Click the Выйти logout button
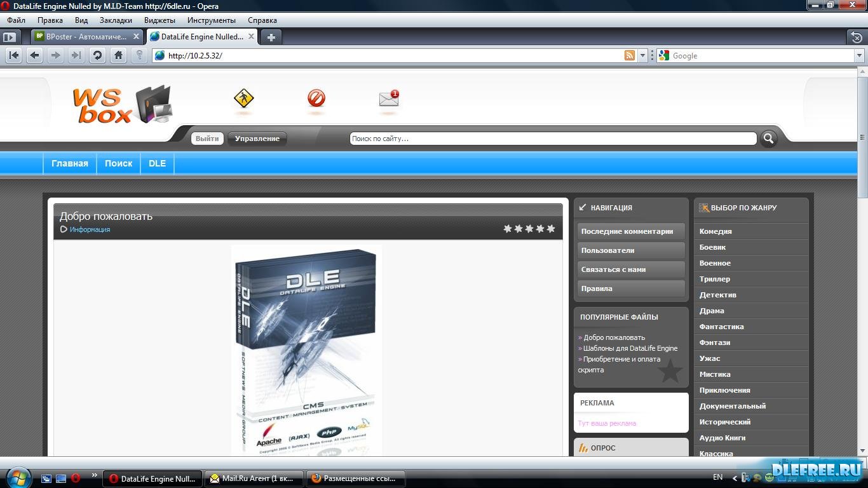Image resolution: width=868 pixels, height=488 pixels. point(207,139)
